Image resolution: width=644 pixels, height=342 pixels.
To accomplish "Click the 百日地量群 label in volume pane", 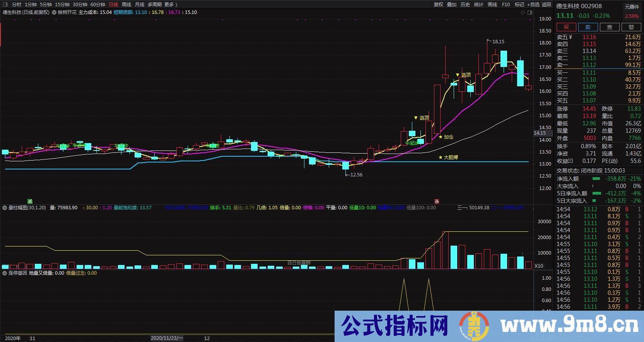I will (x=299, y=263).
